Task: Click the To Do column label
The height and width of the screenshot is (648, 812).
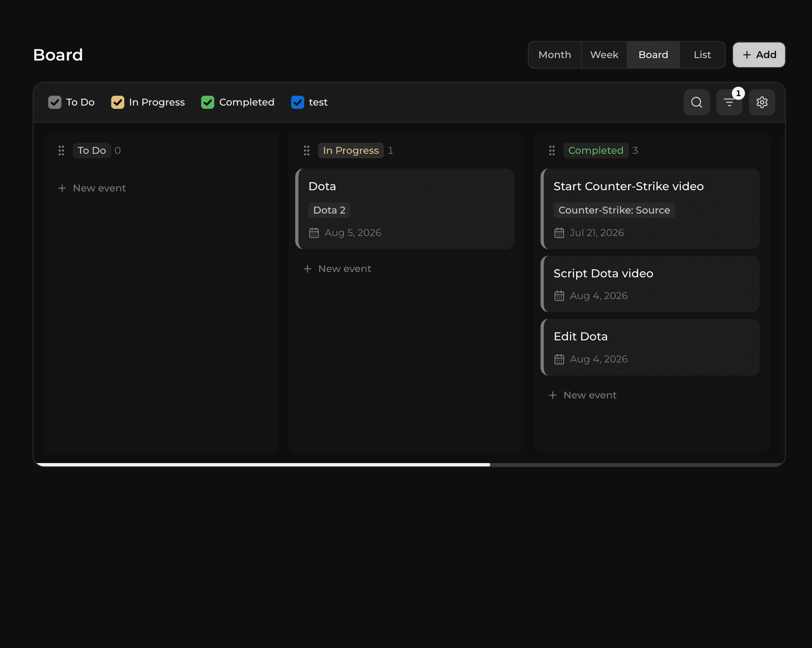Action: click(92, 151)
